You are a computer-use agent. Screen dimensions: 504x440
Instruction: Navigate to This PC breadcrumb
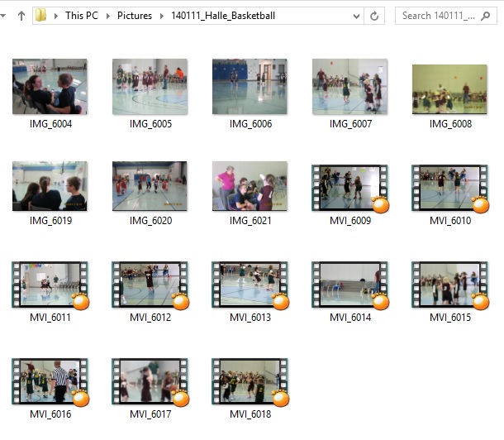tap(82, 16)
